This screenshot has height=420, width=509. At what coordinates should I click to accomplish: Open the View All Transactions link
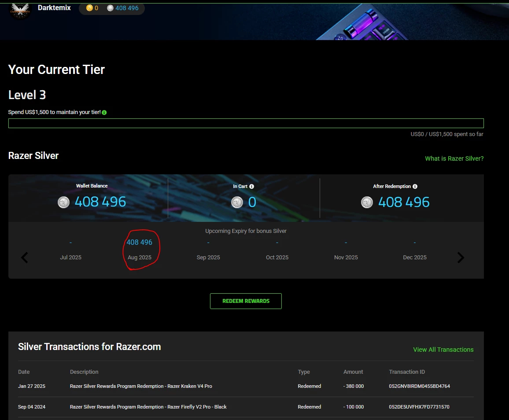click(x=443, y=350)
